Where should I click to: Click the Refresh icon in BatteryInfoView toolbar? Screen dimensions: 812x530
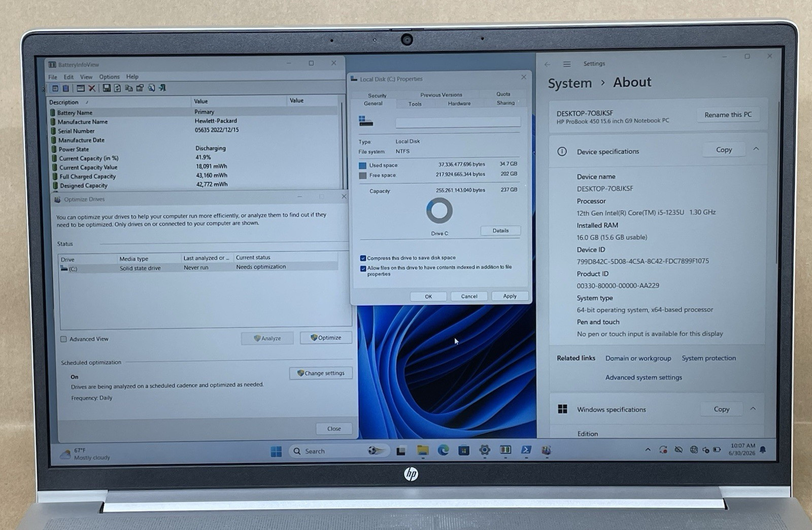[117, 88]
